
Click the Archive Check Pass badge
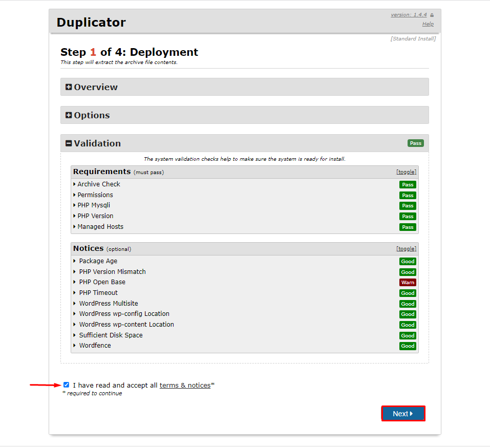(408, 185)
